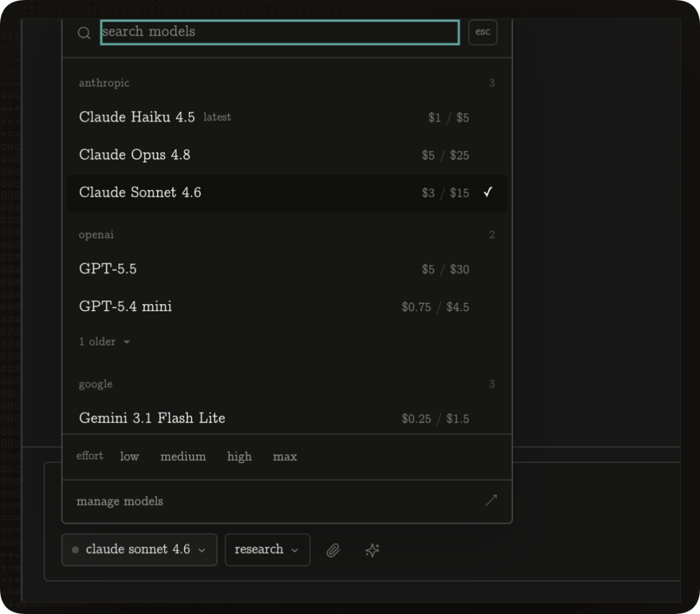Screen dimensions: 700x614
Task: Click the search magnifier icon
Action: 84,32
